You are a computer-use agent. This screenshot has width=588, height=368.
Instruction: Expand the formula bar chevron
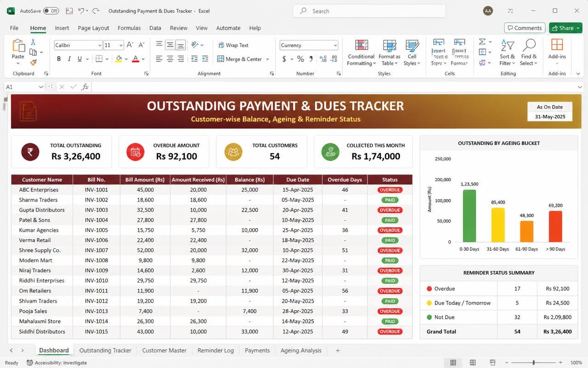click(580, 86)
